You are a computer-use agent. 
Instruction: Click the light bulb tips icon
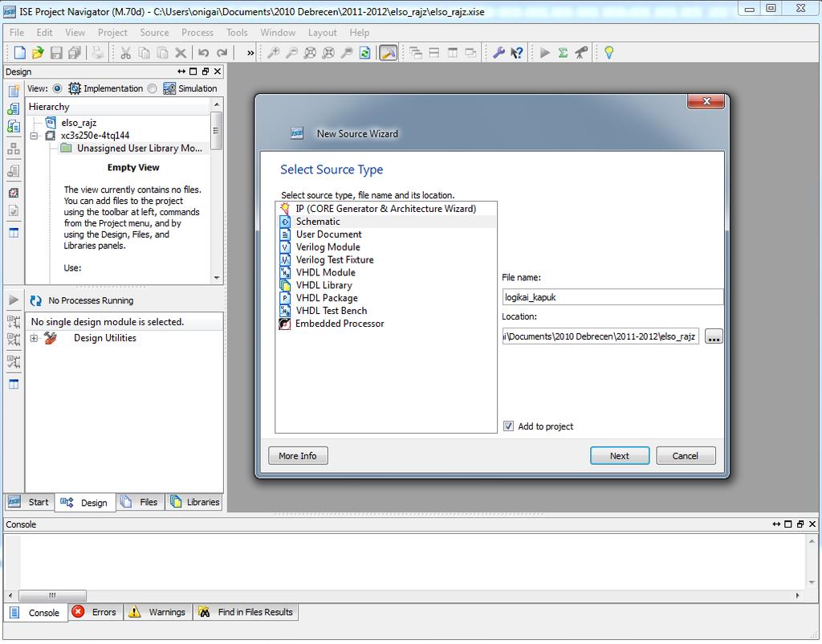pyautogui.click(x=608, y=52)
